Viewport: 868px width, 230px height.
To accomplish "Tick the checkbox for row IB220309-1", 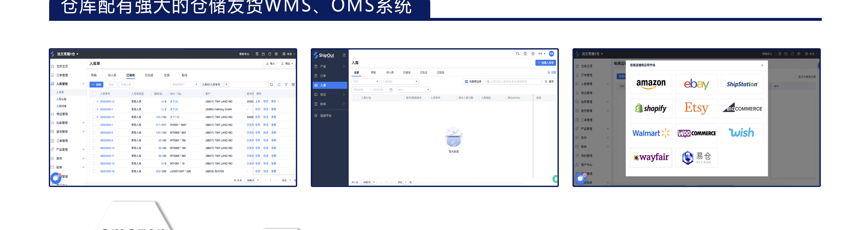I will pos(94,109).
